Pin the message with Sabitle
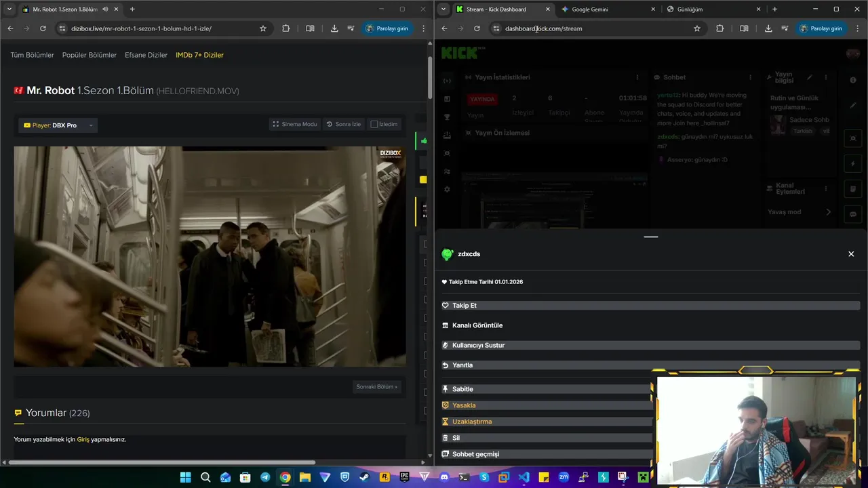Image resolution: width=868 pixels, height=488 pixels. coord(546,389)
